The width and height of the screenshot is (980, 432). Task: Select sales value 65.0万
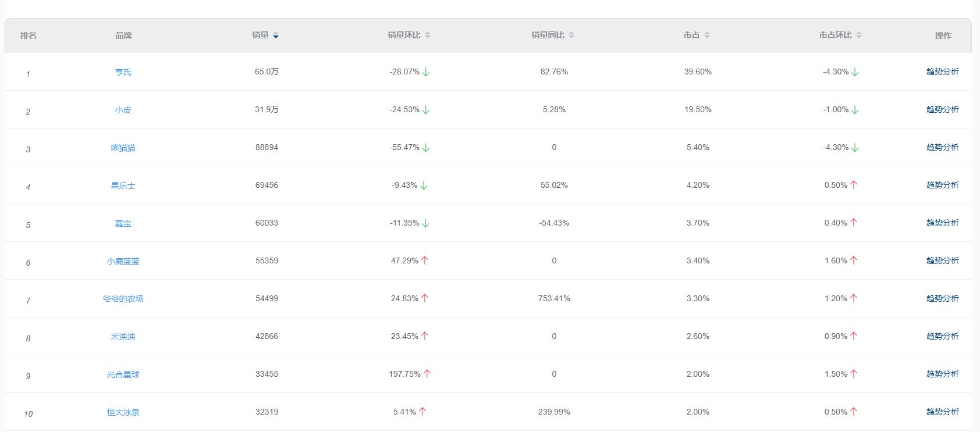coord(267,72)
